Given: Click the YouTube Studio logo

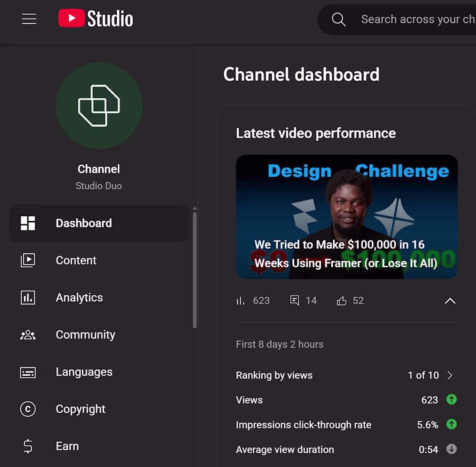Looking at the screenshot, I should pos(96,19).
